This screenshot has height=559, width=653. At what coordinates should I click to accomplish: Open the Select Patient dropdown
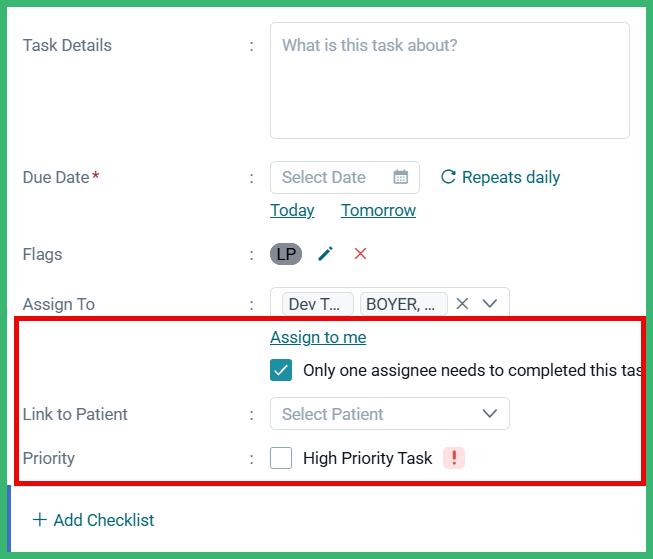point(390,414)
